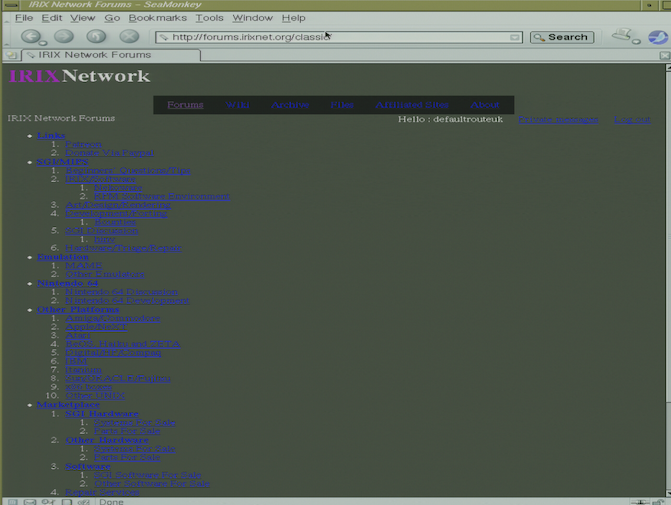The image size is (671, 505).
Task: Open the File menu
Action: pos(24,18)
